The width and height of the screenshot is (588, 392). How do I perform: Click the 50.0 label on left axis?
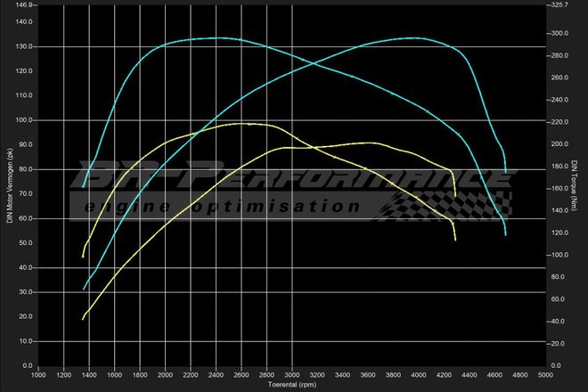pos(25,243)
